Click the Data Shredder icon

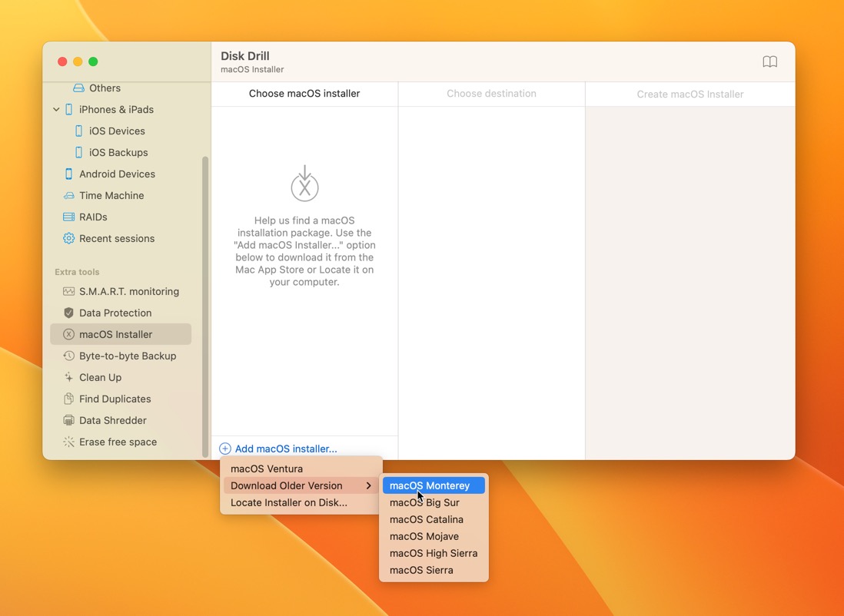(68, 420)
